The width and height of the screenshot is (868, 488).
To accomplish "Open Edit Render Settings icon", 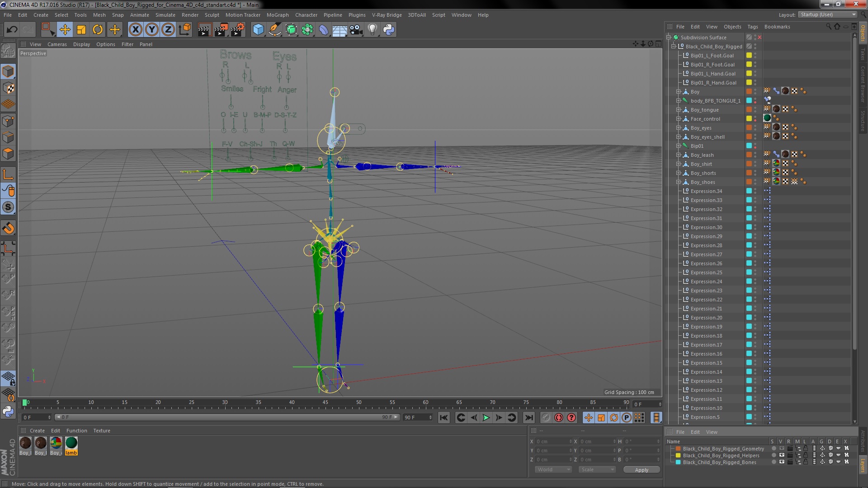I will [238, 30].
